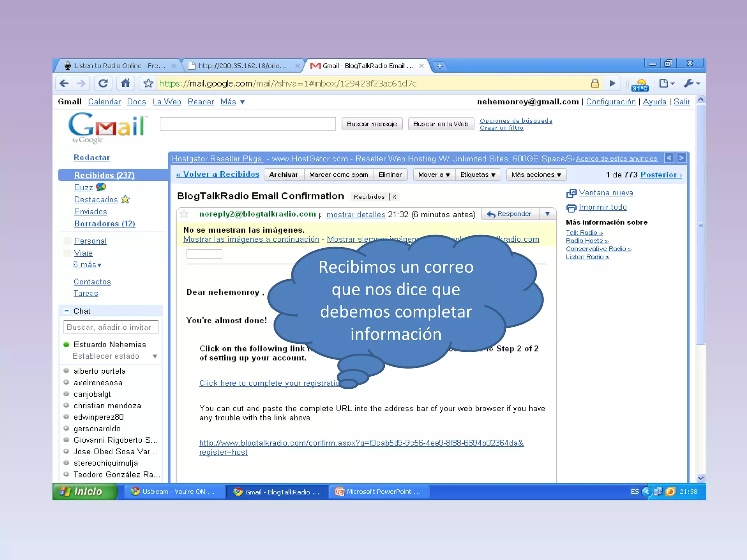Click Mostrar las imágenes a continuación
747x560 pixels.
pos(251,239)
